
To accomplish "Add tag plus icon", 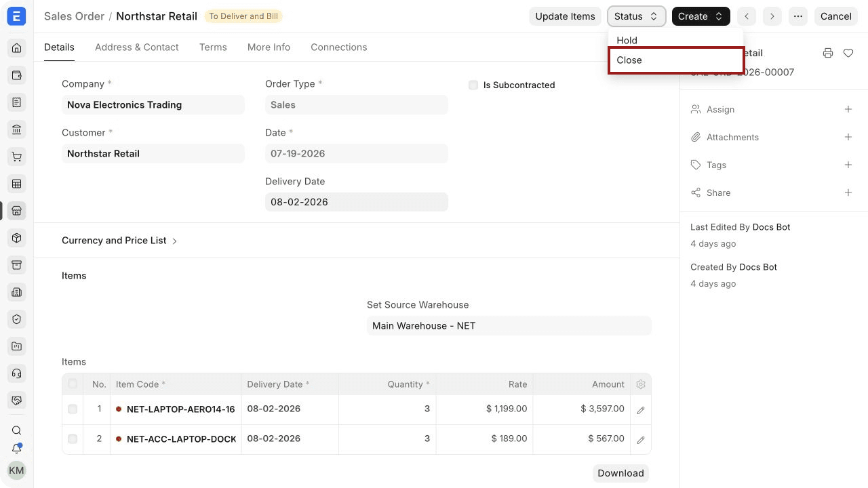I will pyautogui.click(x=848, y=165).
